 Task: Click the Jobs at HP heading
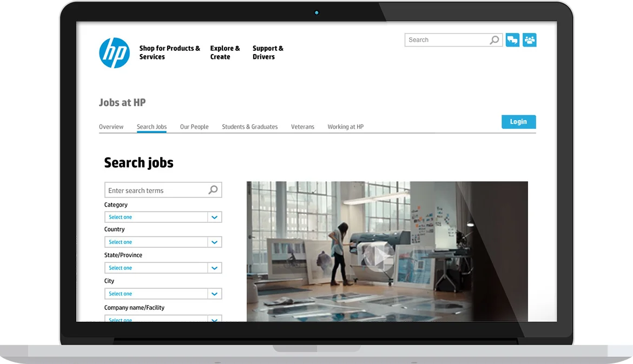[122, 103]
